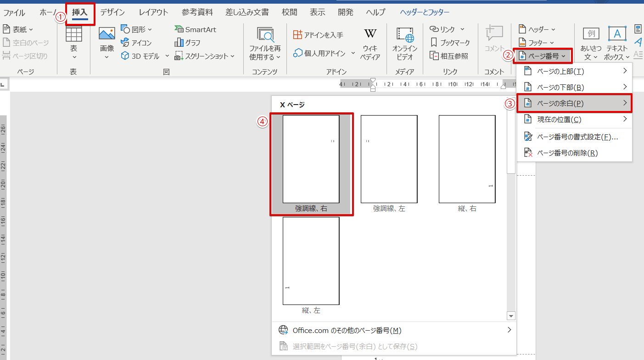Select 強調線、右 page number thumbnail
This screenshot has height=360, width=644.
[311, 164]
